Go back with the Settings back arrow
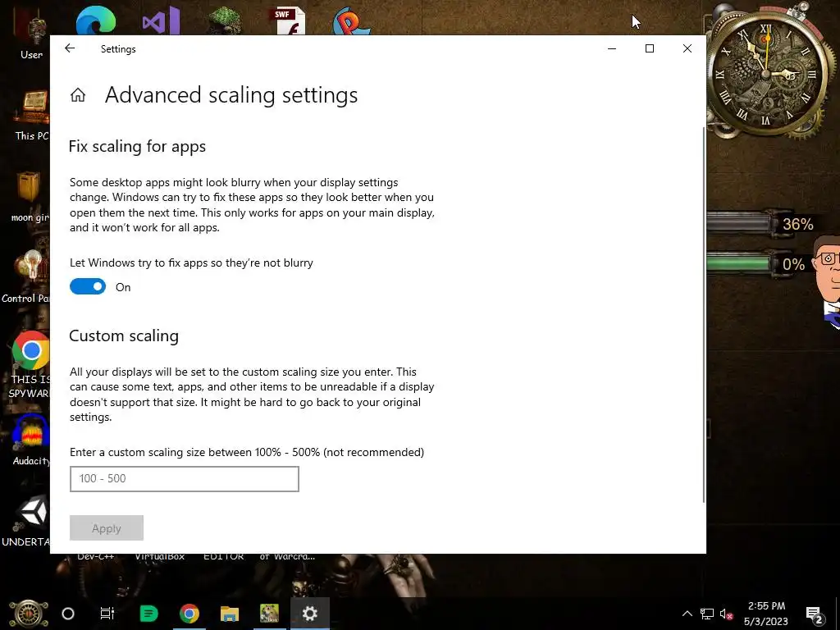840x630 pixels. click(x=70, y=48)
